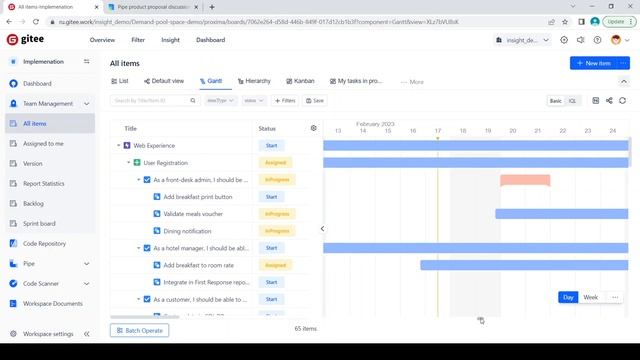This screenshot has height=360, width=640.
Task: Click the share icon in the view toolbar
Action: pos(609,100)
